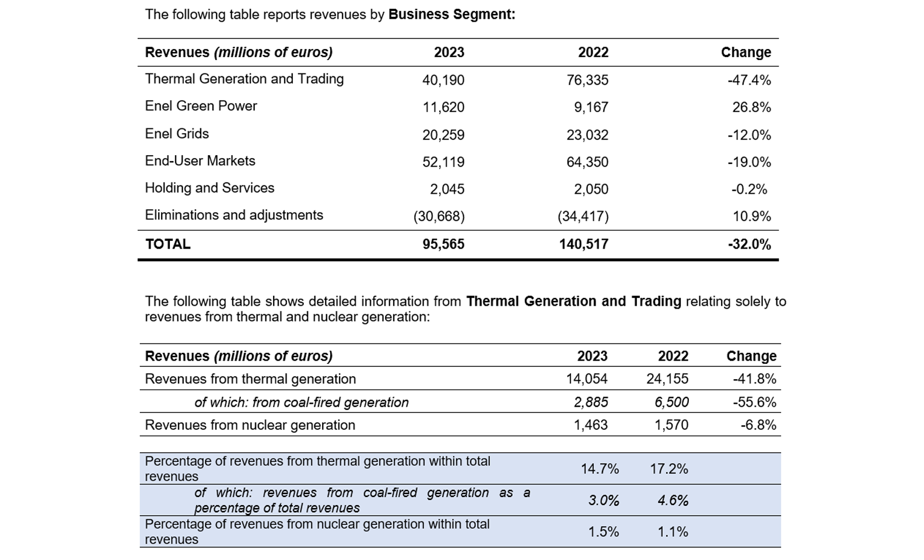Click the Change header in second table

click(x=751, y=356)
